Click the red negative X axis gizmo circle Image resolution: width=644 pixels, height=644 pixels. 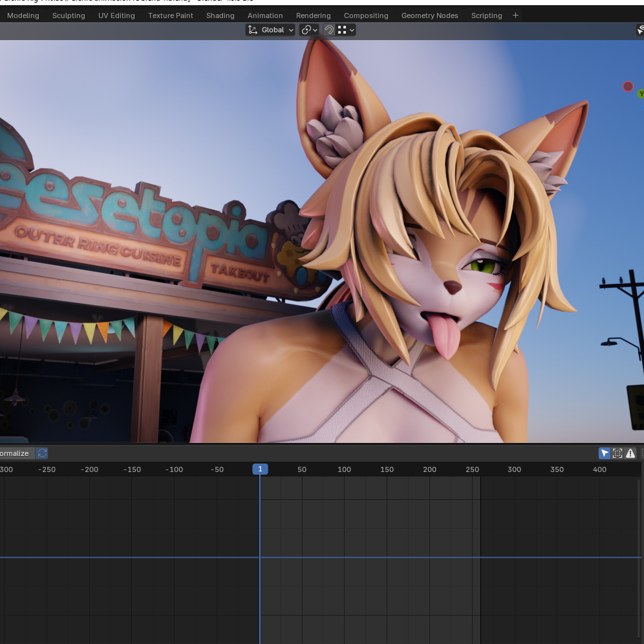point(628,87)
